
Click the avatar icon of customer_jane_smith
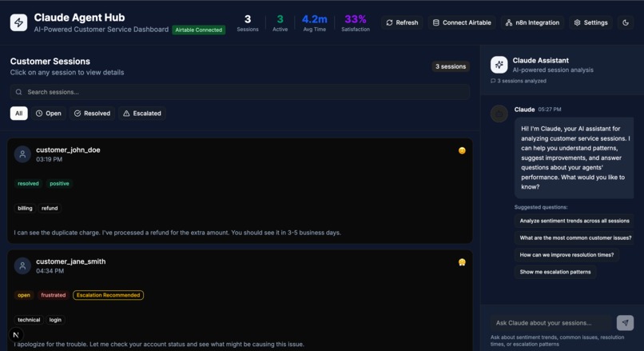(x=22, y=266)
